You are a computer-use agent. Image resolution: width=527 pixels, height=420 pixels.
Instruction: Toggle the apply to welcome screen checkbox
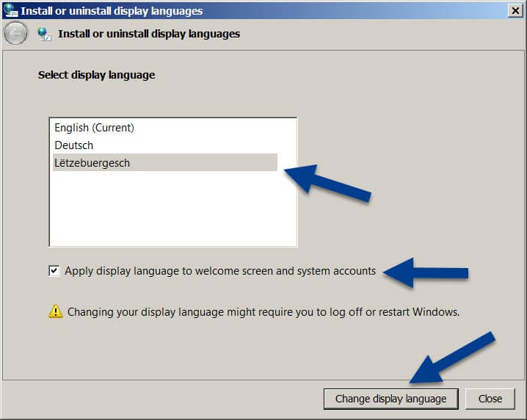coord(54,271)
